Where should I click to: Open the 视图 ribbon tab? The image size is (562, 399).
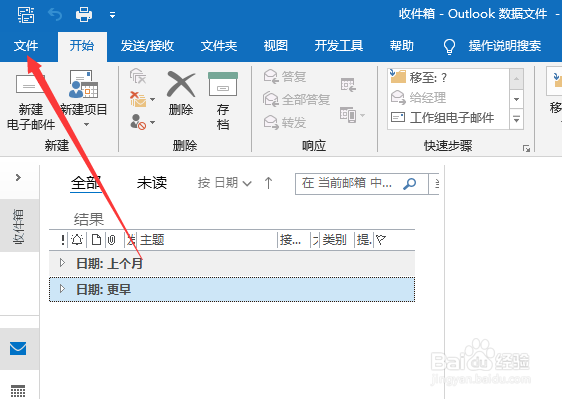276,46
